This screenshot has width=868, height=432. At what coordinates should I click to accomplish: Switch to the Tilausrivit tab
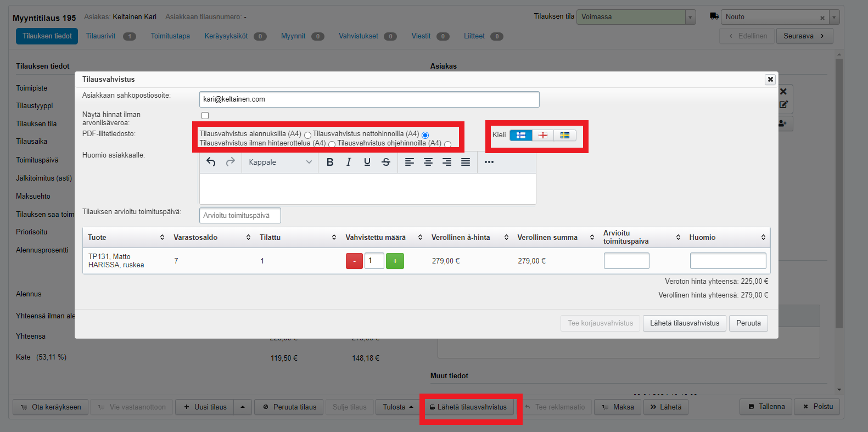click(101, 36)
